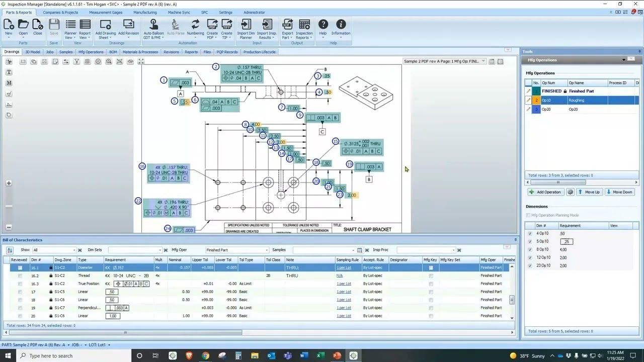Screen dimensions: 644x362
Task: Click the Windows taskbar search box
Action: (73, 355)
